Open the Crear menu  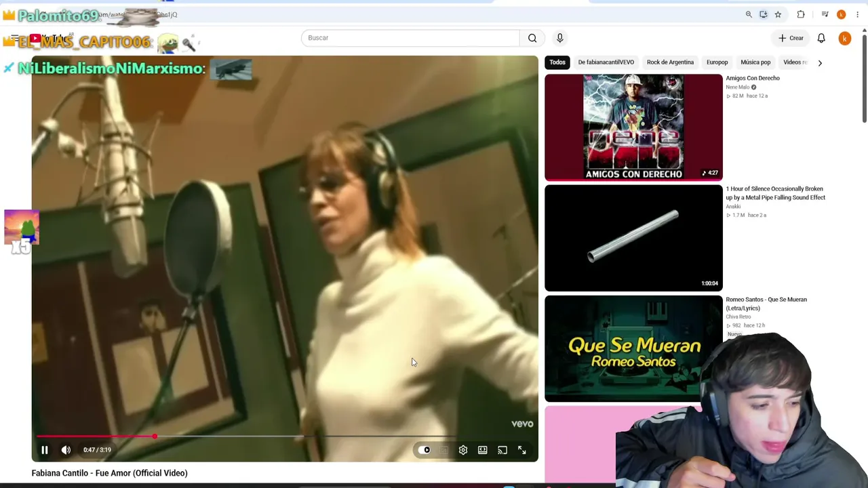click(791, 38)
